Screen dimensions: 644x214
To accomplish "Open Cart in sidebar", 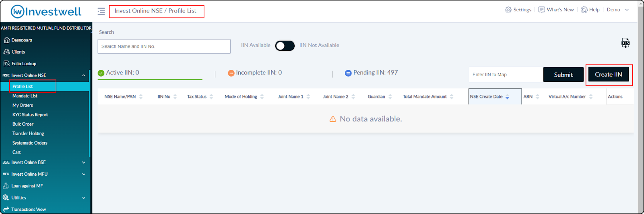I will point(17,152).
